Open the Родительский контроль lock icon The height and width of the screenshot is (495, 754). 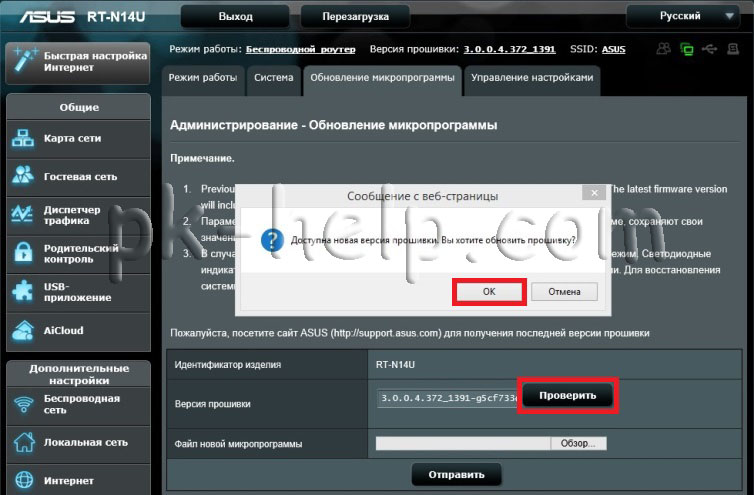point(23,253)
